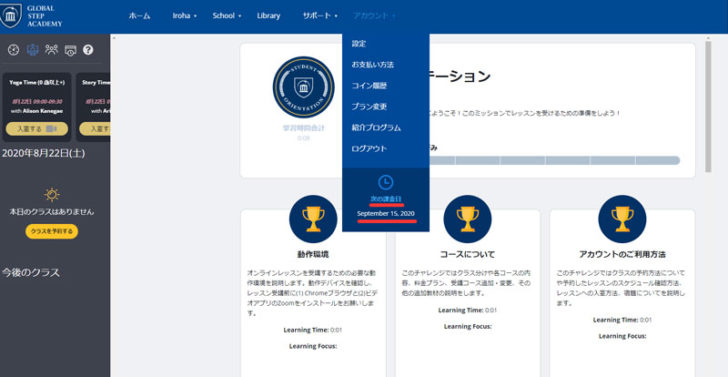Click the 今後のクラス heading
Image resolution: width=728 pixels, height=377 pixels.
coord(31,273)
